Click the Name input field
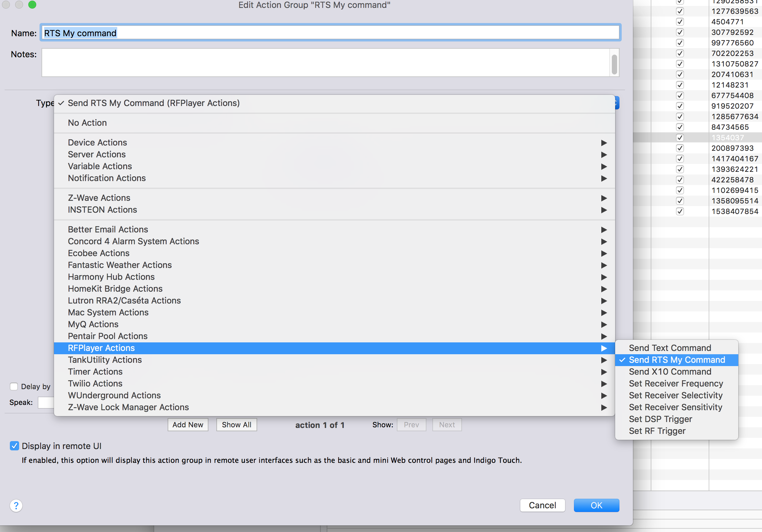762x532 pixels. (x=331, y=33)
